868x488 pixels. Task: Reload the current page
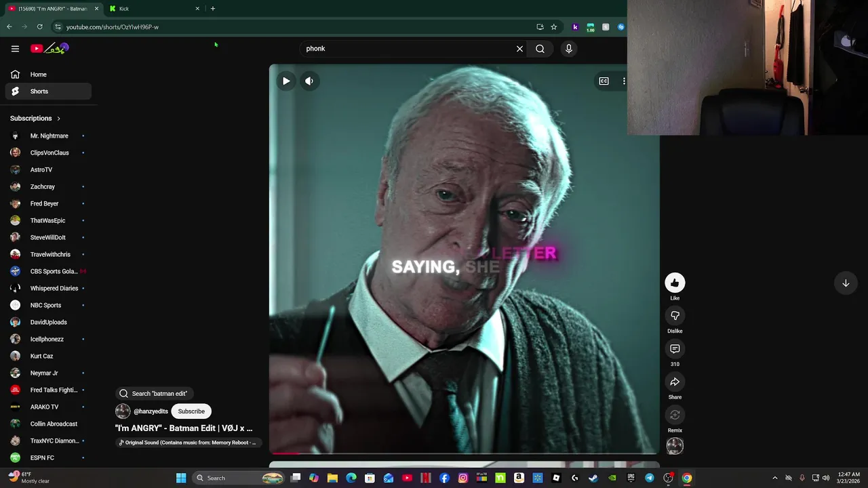40,27
